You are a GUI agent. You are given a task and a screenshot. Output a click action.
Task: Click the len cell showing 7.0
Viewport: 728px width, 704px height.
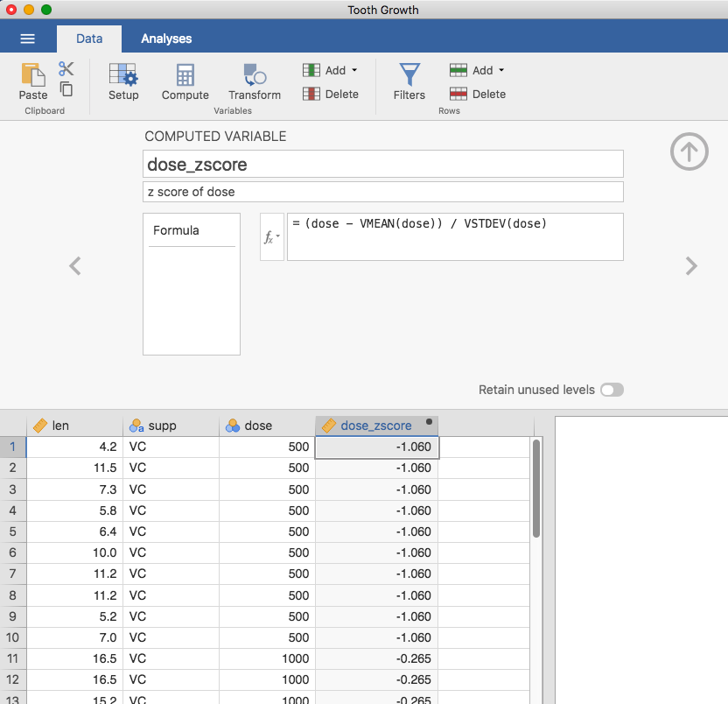pos(74,637)
